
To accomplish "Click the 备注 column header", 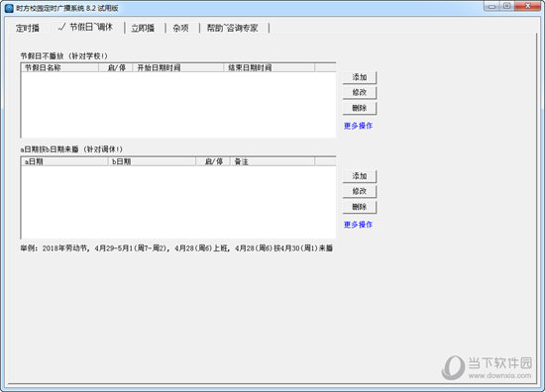I will point(272,161).
